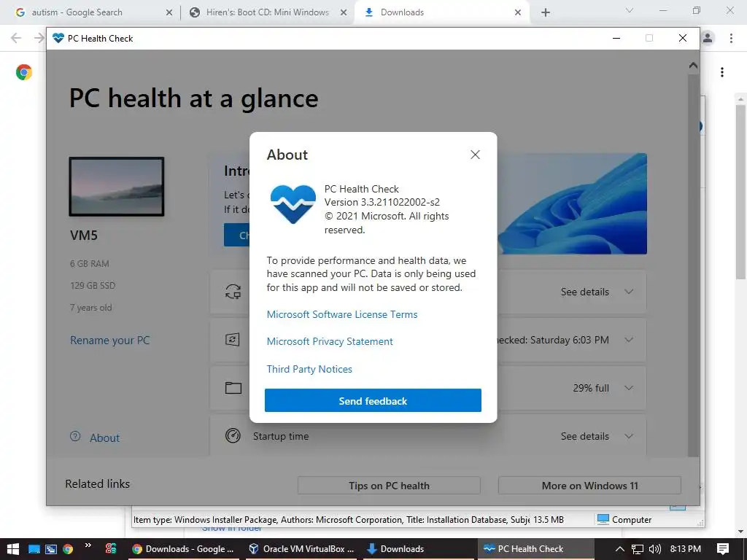Switch to Oracle VM VirtualBox taskbar button
The image size is (747, 560).
click(x=302, y=548)
